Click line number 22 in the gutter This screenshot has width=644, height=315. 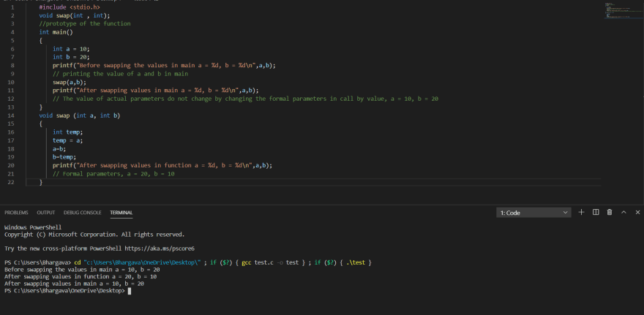pyautogui.click(x=11, y=182)
